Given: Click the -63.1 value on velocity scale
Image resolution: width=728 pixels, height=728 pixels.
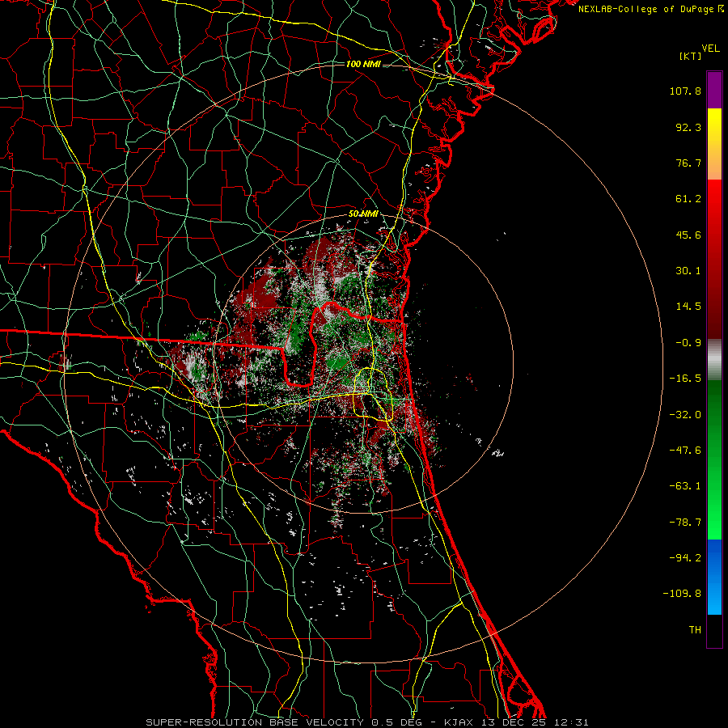Looking at the screenshot, I should [685, 486].
